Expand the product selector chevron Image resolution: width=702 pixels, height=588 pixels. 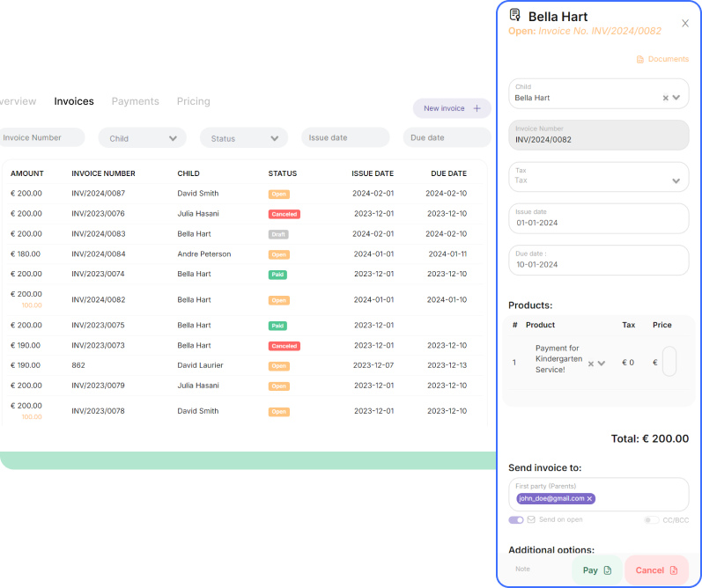(x=602, y=364)
